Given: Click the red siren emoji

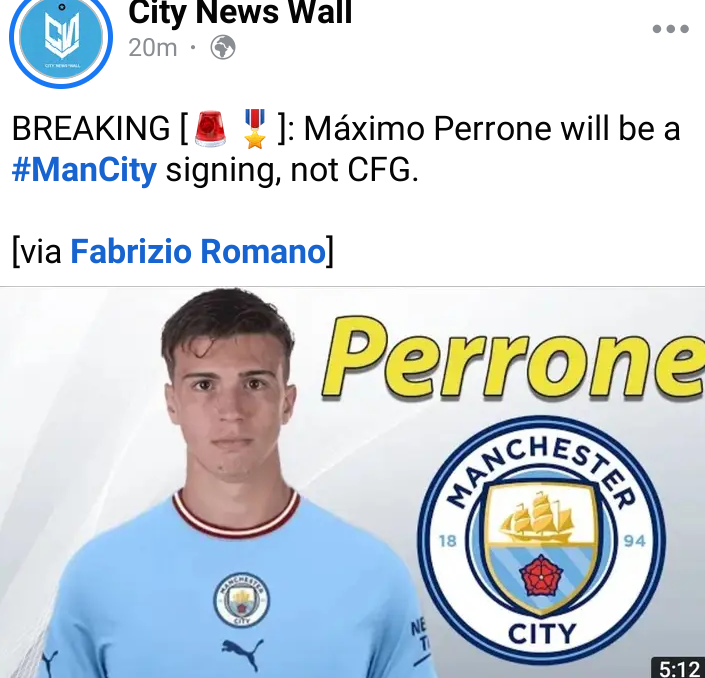Looking at the screenshot, I should [x=210, y=129].
